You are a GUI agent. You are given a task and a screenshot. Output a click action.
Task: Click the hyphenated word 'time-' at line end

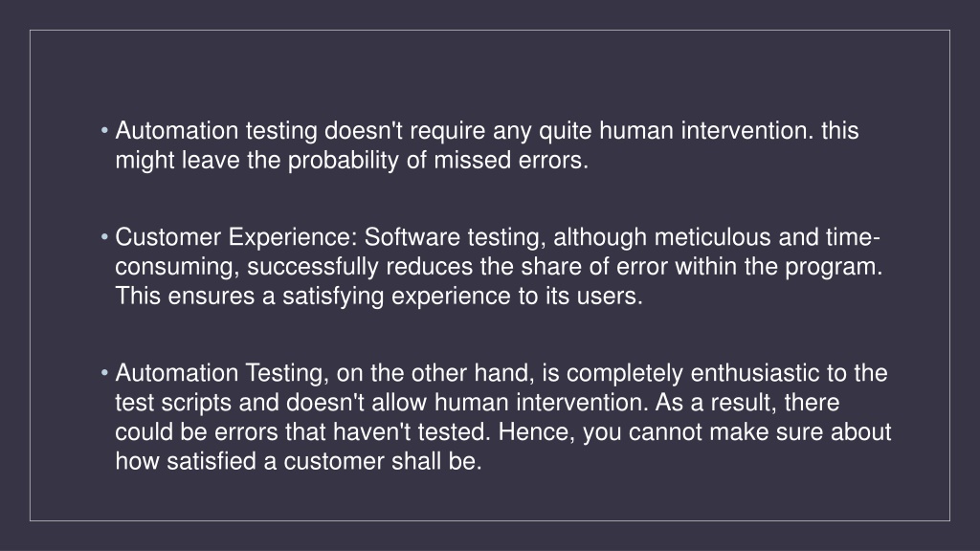853,238
